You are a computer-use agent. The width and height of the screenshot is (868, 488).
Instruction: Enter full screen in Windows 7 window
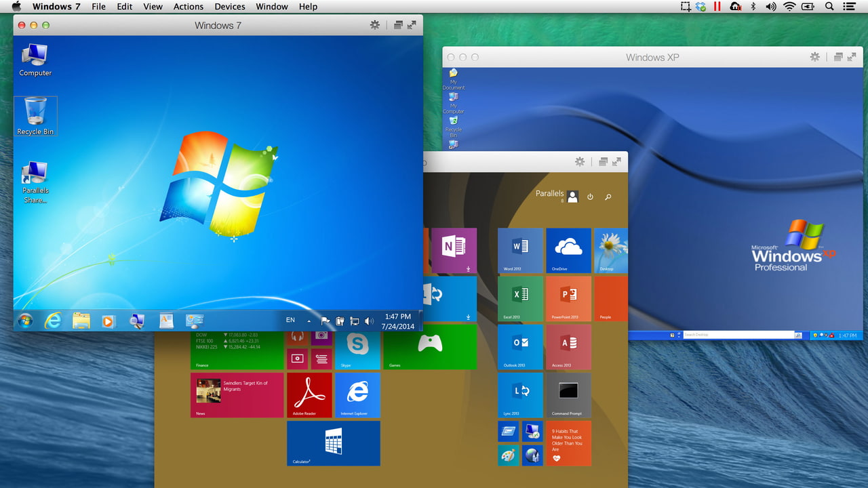coord(412,25)
